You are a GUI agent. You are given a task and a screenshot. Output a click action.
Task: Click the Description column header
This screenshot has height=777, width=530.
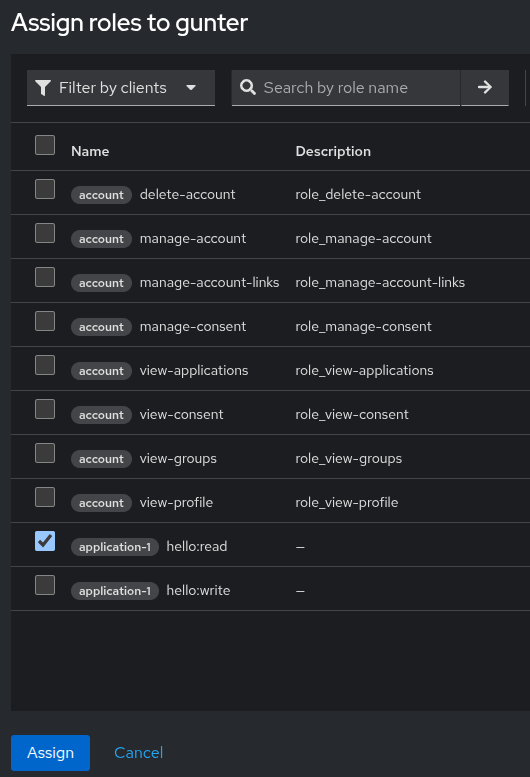[x=333, y=151]
